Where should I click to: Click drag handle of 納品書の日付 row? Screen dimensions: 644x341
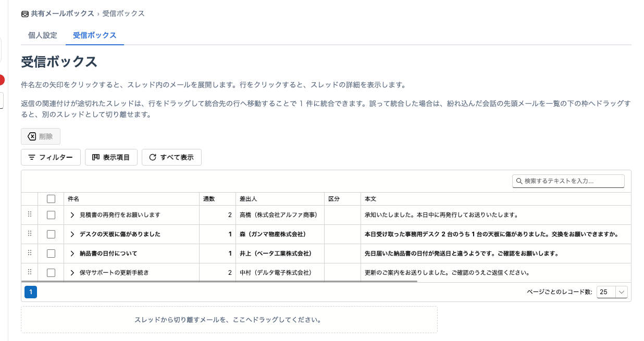[30, 253]
